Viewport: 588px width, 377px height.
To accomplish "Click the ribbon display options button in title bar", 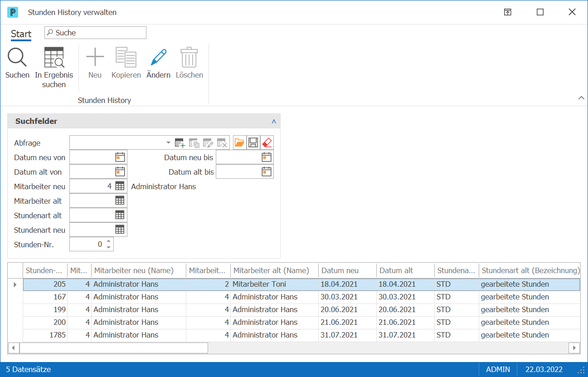I will pos(508,12).
